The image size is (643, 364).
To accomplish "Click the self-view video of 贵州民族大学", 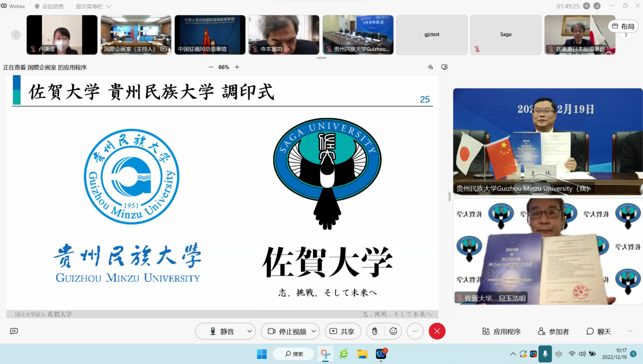I will (x=548, y=142).
